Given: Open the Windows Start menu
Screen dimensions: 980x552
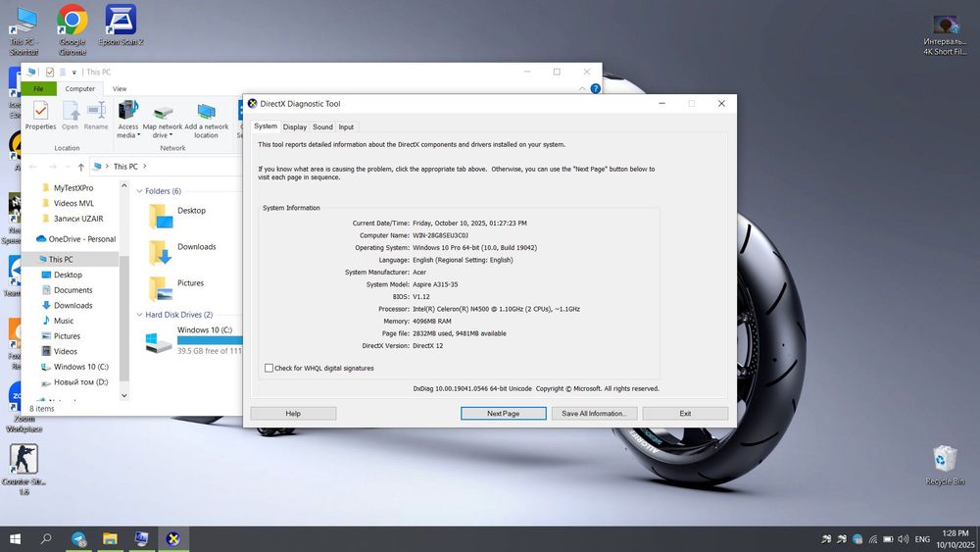Looking at the screenshot, I should 15,539.
